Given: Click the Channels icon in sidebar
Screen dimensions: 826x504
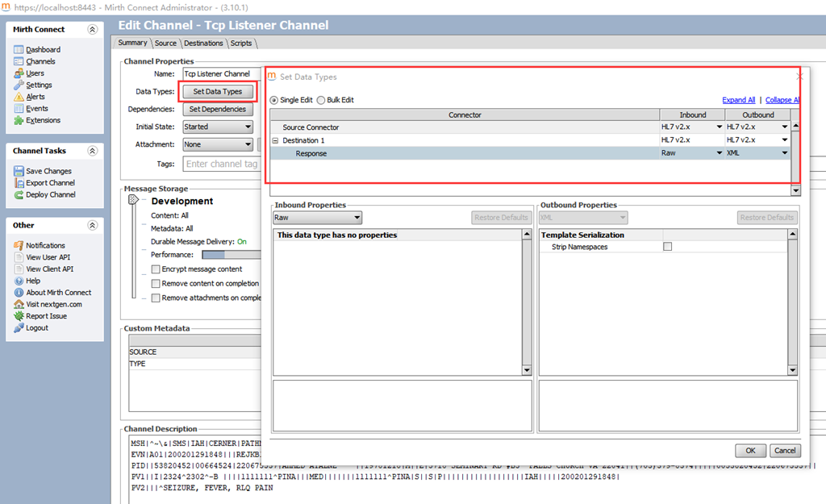Looking at the screenshot, I should (19, 61).
